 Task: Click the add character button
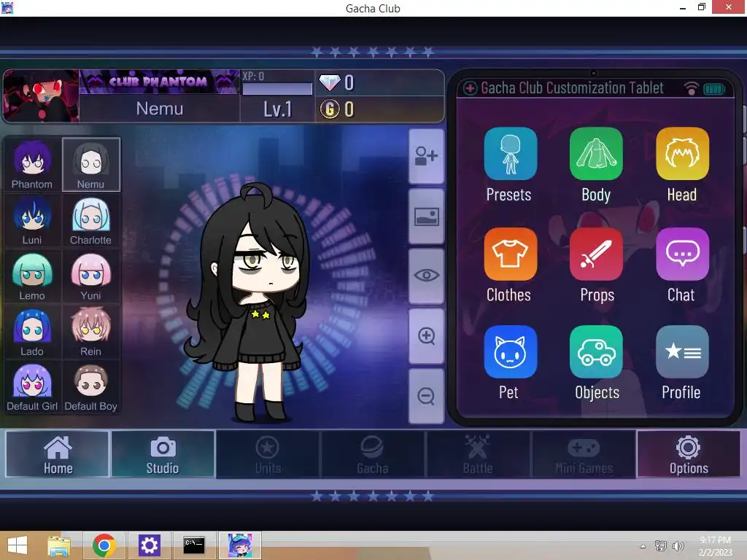pos(426,156)
